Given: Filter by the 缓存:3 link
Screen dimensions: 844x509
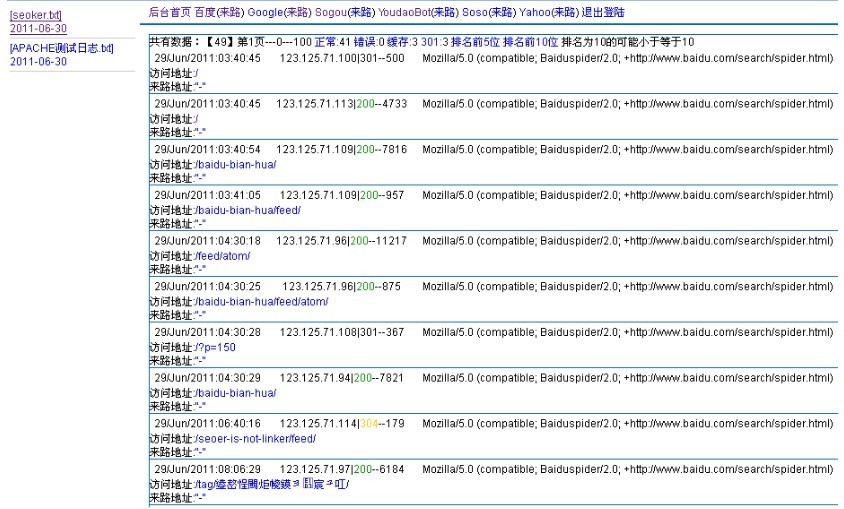Looking at the screenshot, I should [x=403, y=42].
